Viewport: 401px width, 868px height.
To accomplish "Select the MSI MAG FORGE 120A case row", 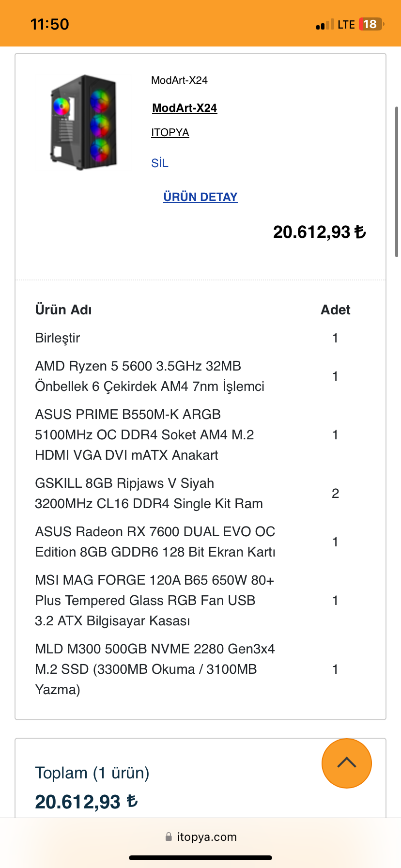I will point(154,600).
